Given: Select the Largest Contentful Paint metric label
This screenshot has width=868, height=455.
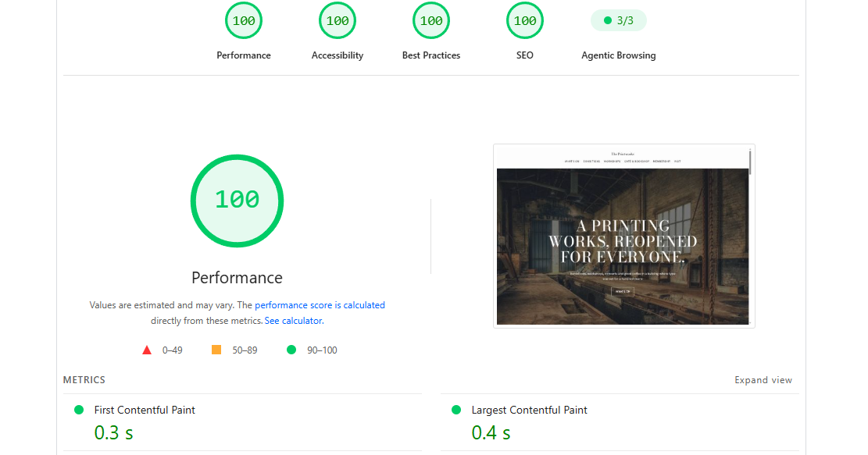Looking at the screenshot, I should click(x=529, y=410).
